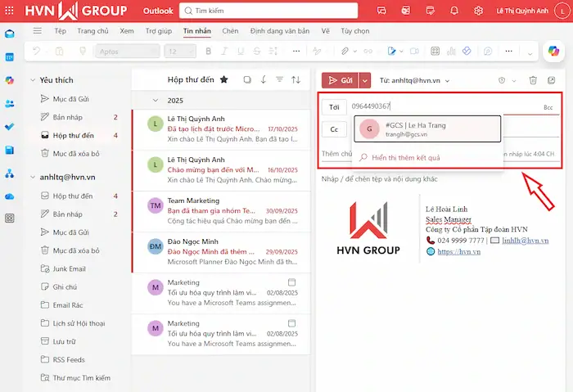Discard draft with the trash icon
The width and height of the screenshot is (573, 392).
[533, 80]
